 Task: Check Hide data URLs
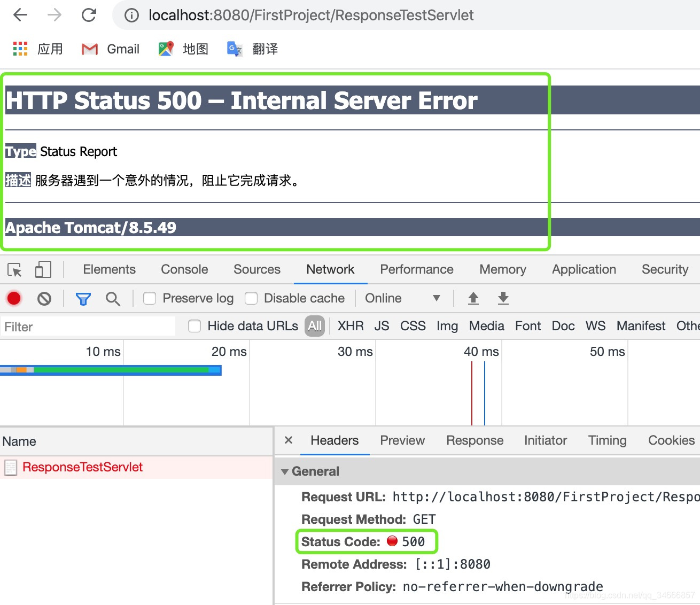[195, 326]
